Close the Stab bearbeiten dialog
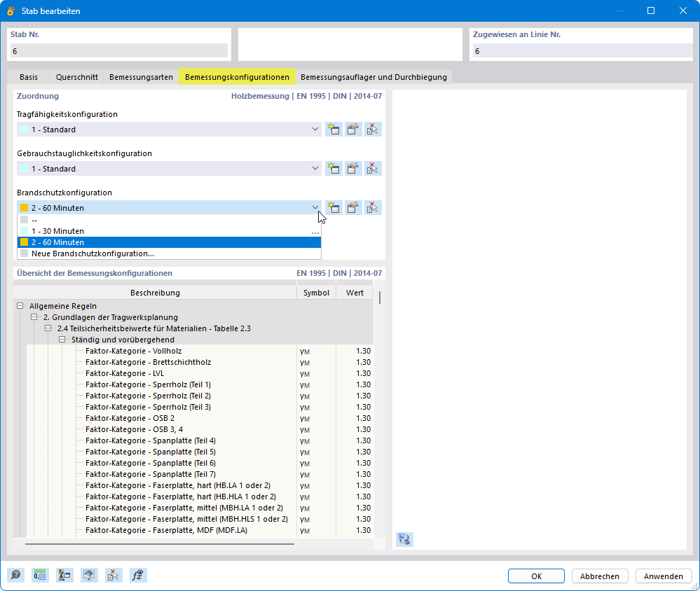Screen dimensions: 700x591 click(x=683, y=11)
